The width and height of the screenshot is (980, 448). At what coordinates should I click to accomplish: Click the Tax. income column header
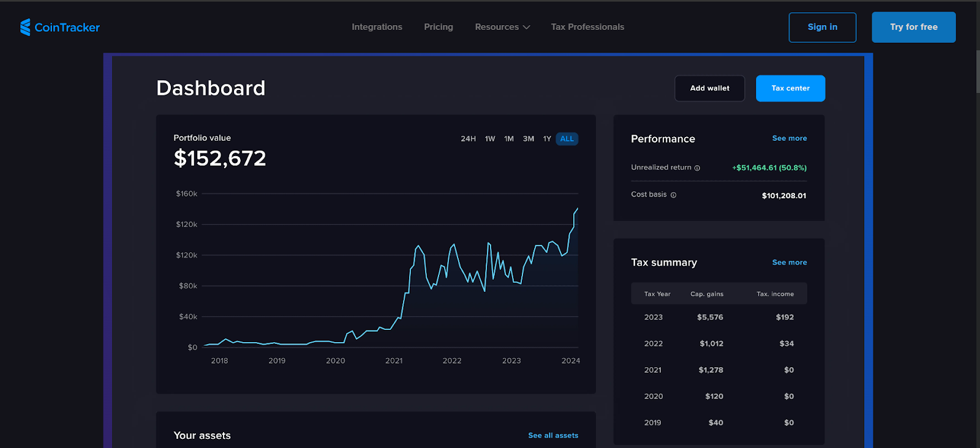point(775,294)
